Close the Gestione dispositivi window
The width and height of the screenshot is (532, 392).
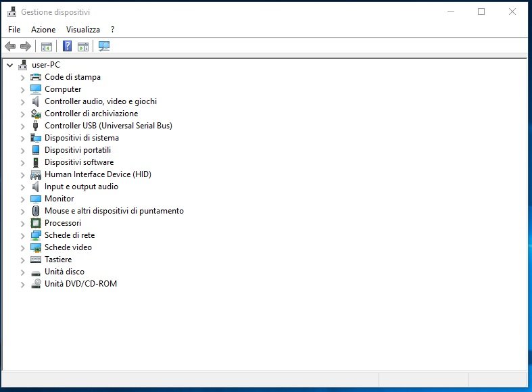coord(512,12)
